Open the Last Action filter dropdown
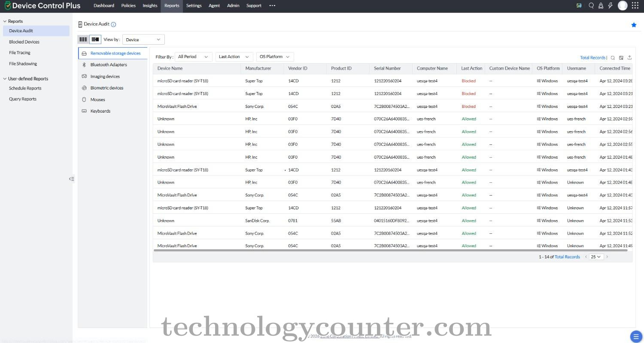This screenshot has height=343, width=644. pos(234,57)
